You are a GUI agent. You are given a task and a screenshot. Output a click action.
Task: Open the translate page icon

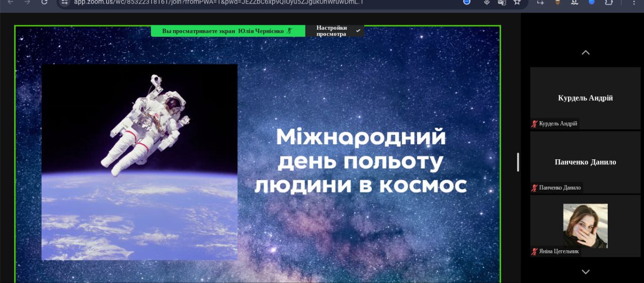click(x=502, y=2)
